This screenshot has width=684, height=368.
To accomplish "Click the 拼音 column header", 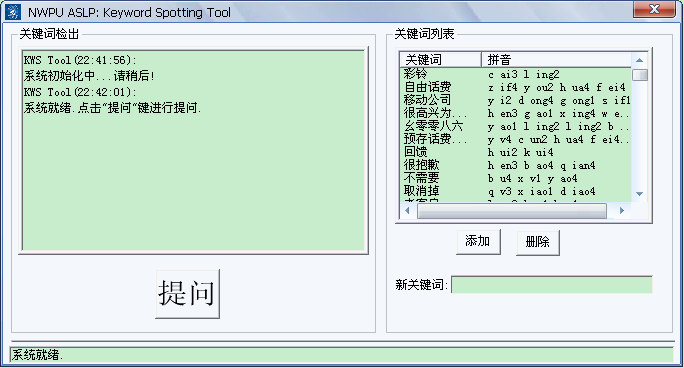I will tap(557, 60).
